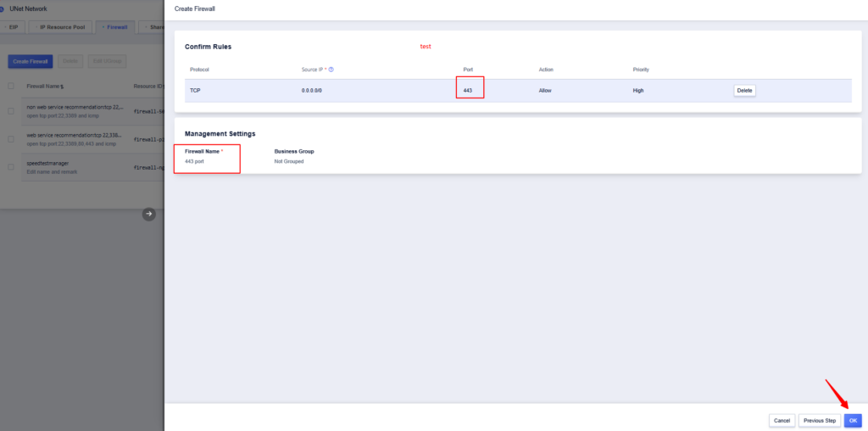The height and width of the screenshot is (431, 868).
Task: Click the greyed Delete button in background list
Action: click(70, 61)
